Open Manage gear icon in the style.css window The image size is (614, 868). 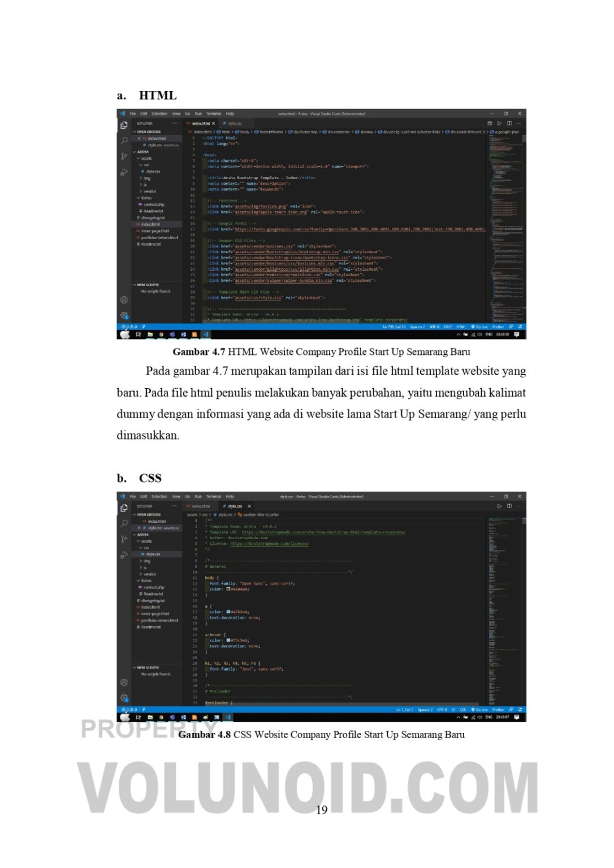click(x=124, y=698)
